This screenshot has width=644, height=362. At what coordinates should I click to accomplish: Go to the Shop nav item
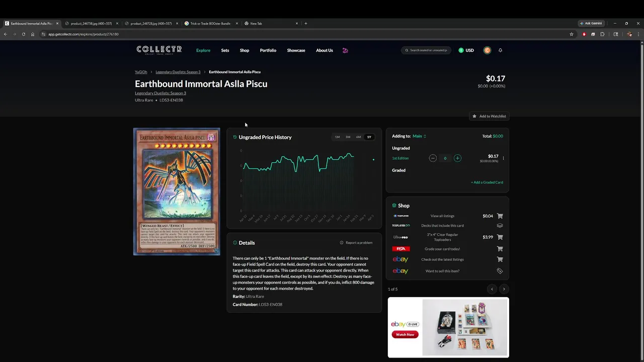click(x=245, y=50)
